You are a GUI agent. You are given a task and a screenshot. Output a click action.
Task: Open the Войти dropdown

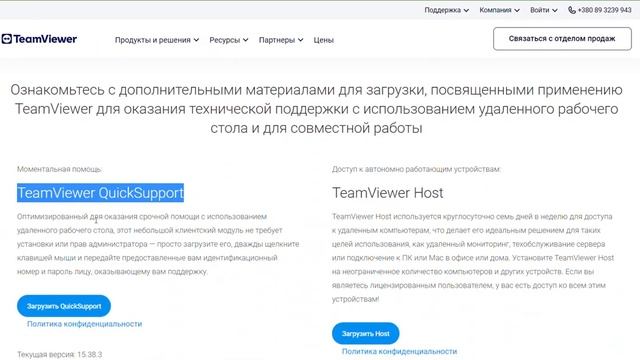[x=544, y=10]
